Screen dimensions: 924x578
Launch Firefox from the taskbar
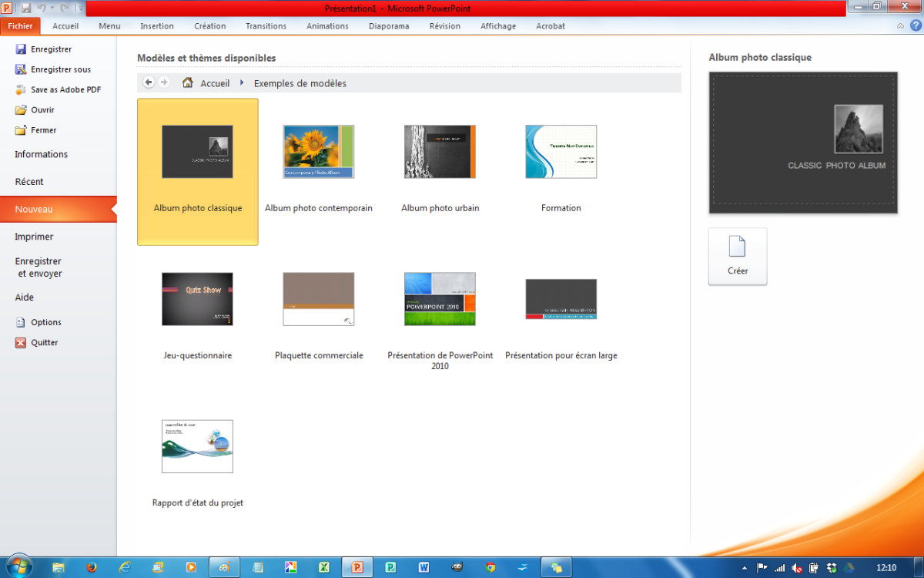click(x=91, y=567)
